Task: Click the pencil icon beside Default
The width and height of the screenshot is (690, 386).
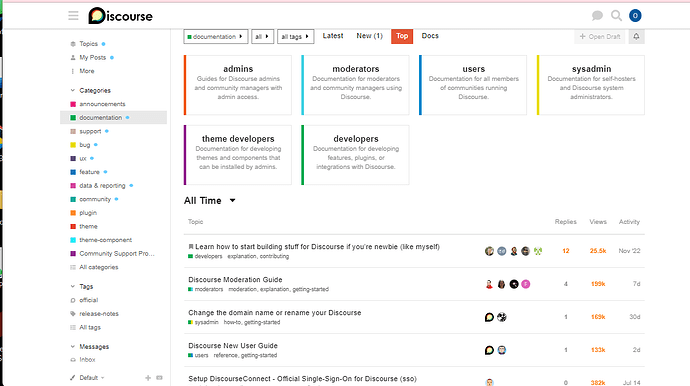Action: point(73,378)
